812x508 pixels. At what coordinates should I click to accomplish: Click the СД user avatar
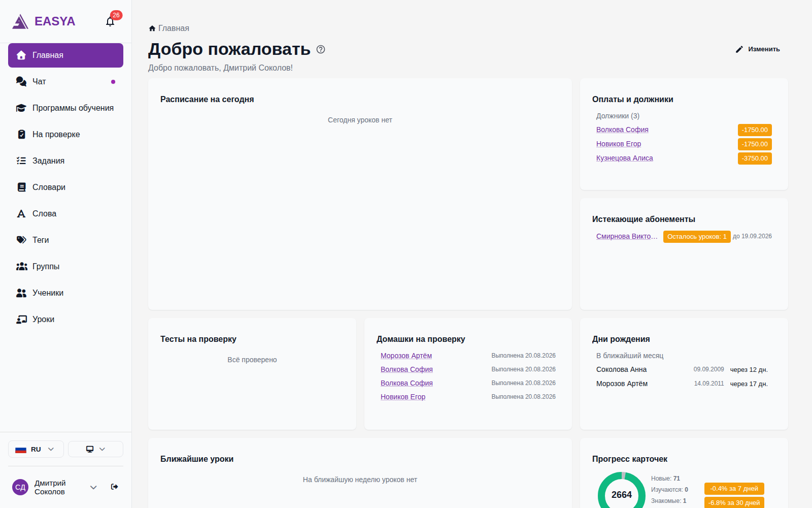(20, 487)
